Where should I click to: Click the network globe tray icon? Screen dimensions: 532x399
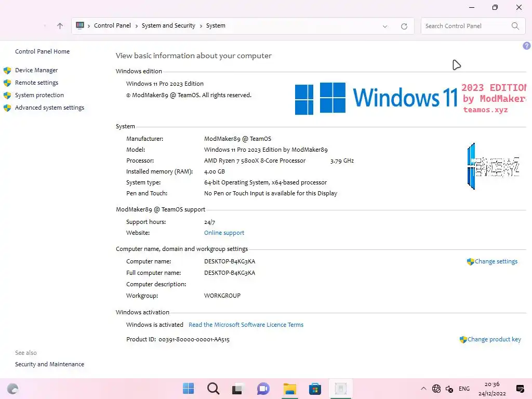point(436,389)
